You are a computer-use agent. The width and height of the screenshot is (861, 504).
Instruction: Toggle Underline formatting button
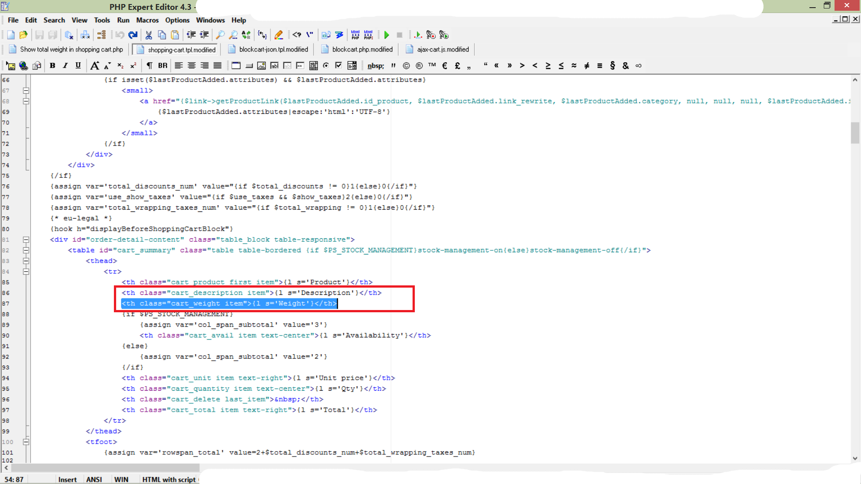[78, 66]
